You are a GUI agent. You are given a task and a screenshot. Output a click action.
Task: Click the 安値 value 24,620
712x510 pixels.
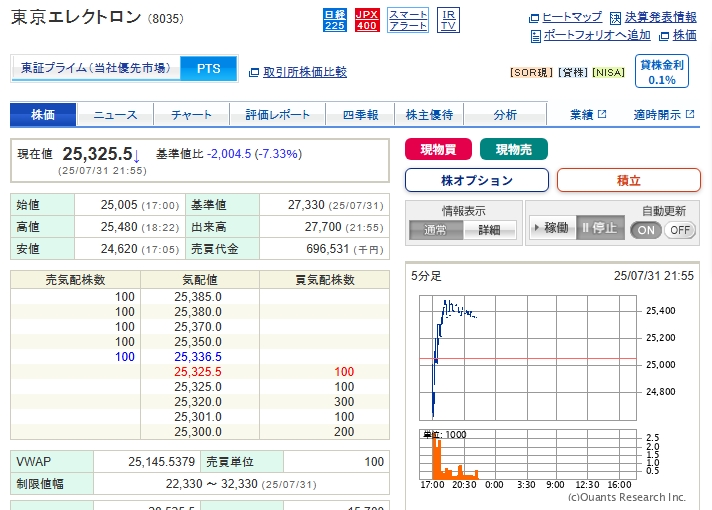[x=119, y=249]
